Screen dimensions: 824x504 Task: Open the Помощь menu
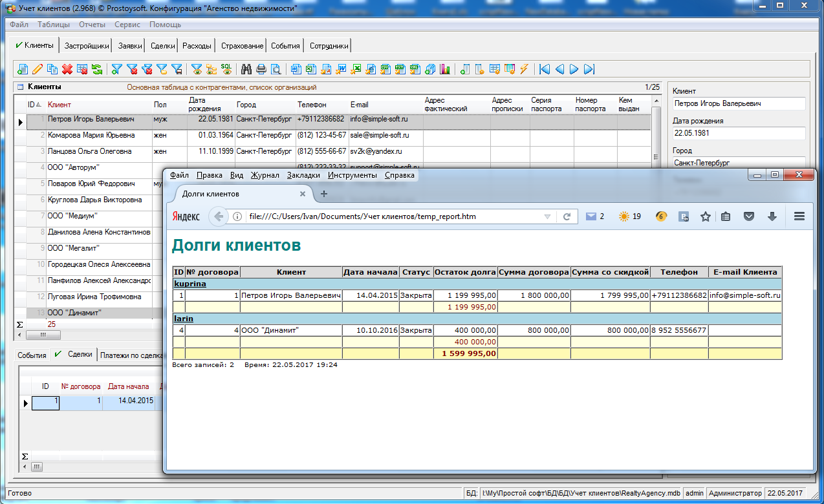166,25
